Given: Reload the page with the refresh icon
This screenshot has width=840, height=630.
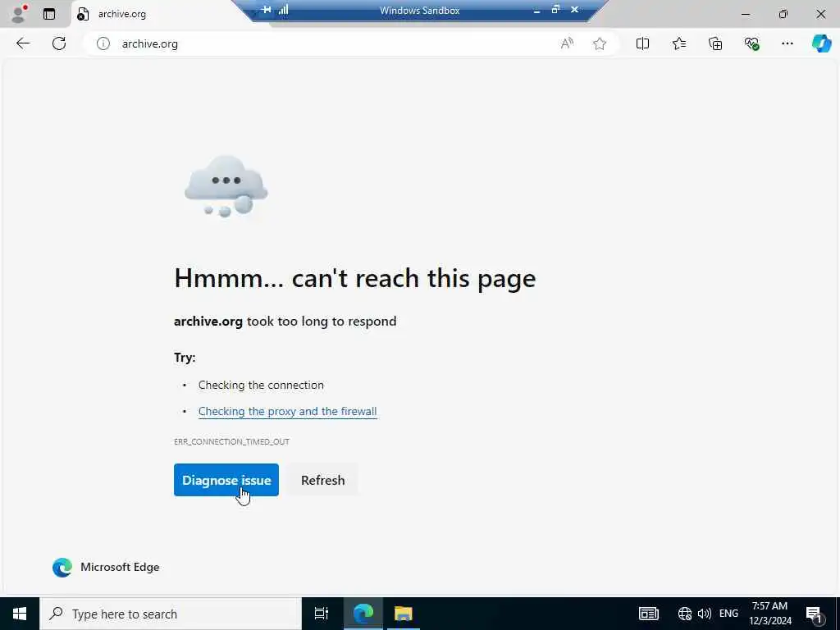Looking at the screenshot, I should (x=59, y=44).
